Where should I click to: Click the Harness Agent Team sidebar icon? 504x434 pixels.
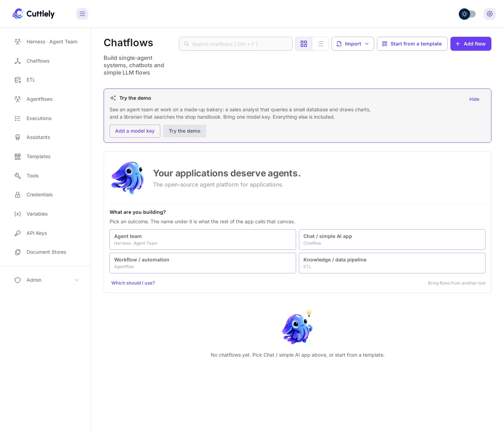click(17, 42)
